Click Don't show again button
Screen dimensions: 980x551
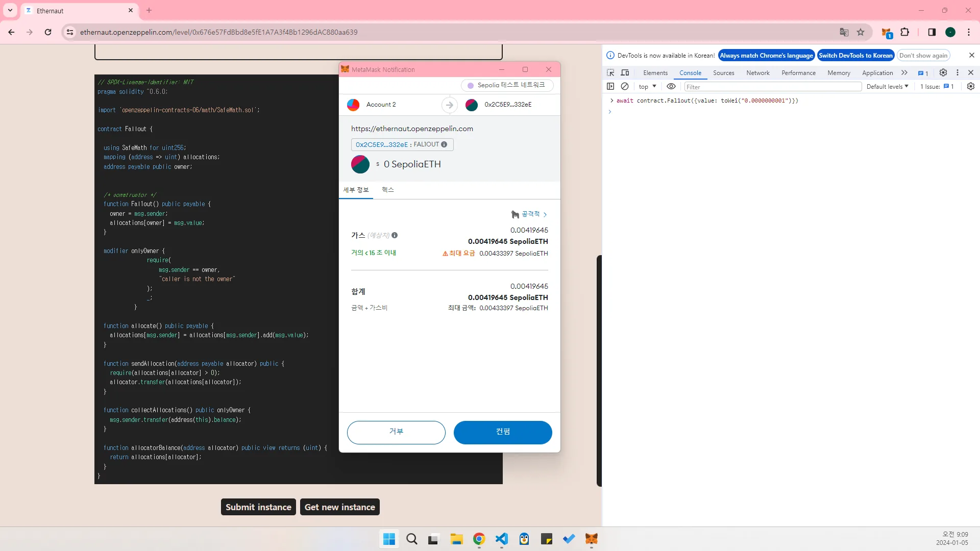923,55
